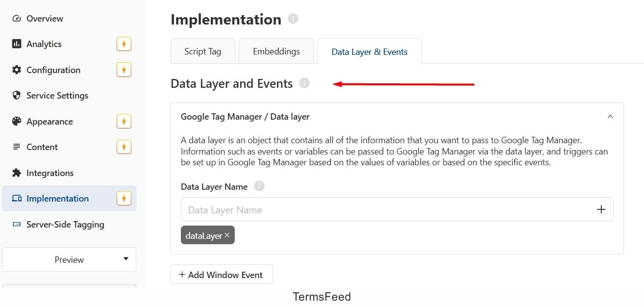Click the Service Settings shield icon
Viewport: 644px width, 307px height.
pos(17,96)
